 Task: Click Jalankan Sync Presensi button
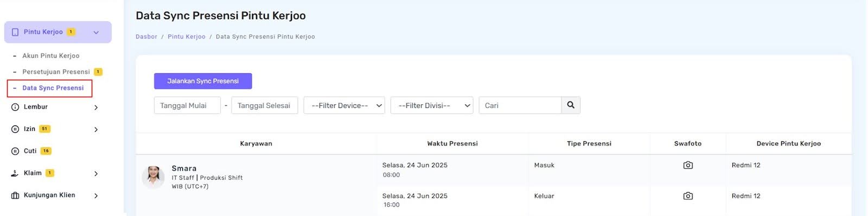point(203,81)
